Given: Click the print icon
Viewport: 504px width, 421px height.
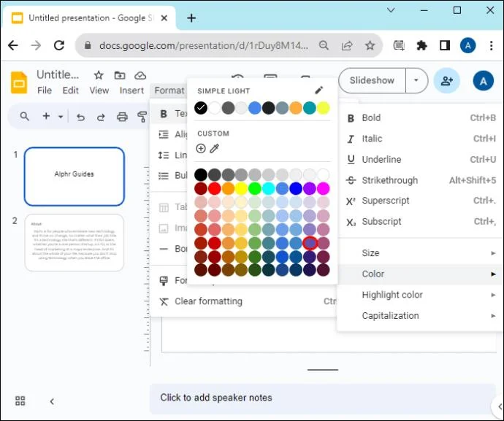Looking at the screenshot, I should pyautogui.click(x=122, y=117).
